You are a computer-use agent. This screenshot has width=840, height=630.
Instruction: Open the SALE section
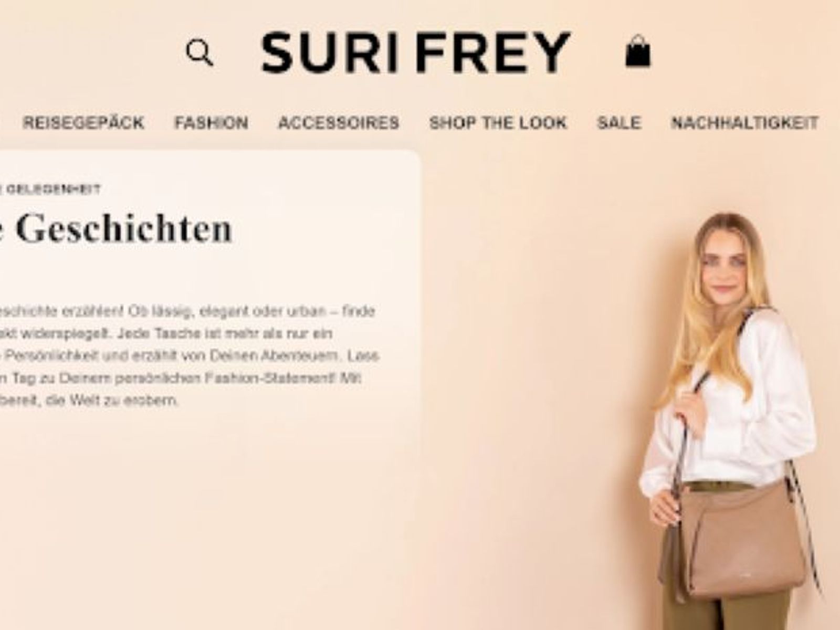(x=619, y=123)
